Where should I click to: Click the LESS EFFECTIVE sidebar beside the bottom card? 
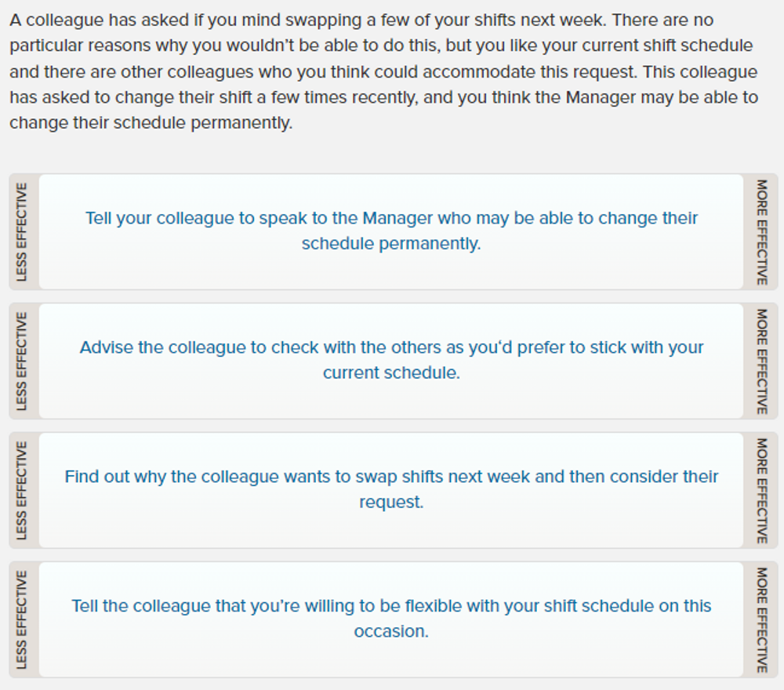pos(24,619)
